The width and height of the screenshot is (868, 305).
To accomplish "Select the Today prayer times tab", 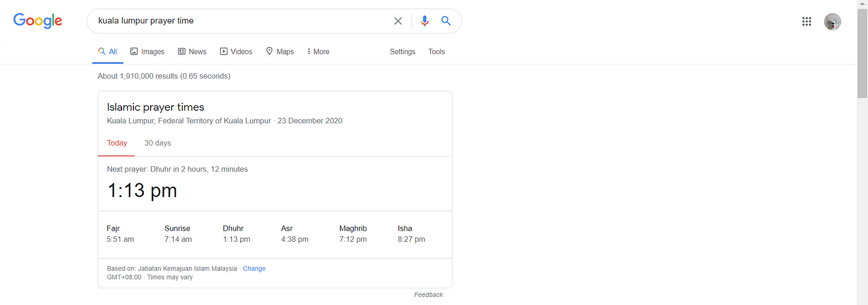I will tap(117, 143).
